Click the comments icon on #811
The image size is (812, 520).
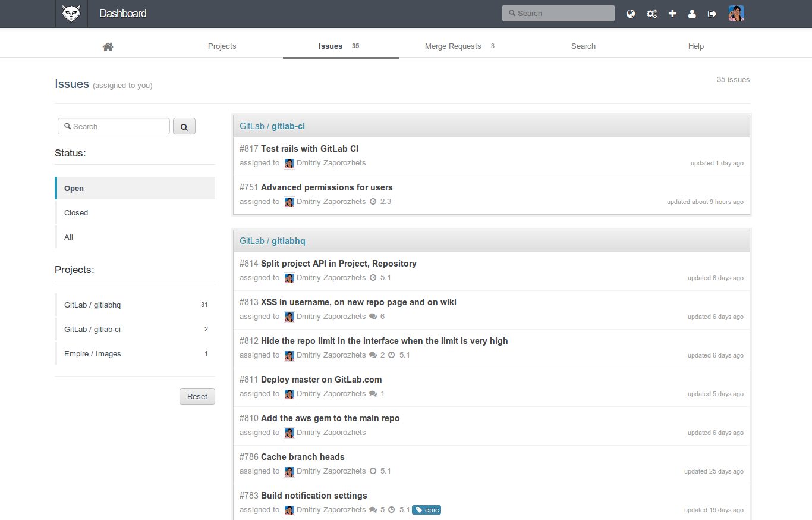coord(373,394)
